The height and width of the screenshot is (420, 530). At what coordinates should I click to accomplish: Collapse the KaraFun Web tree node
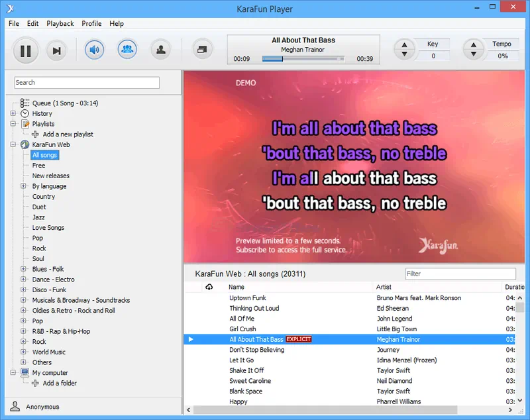click(13, 144)
